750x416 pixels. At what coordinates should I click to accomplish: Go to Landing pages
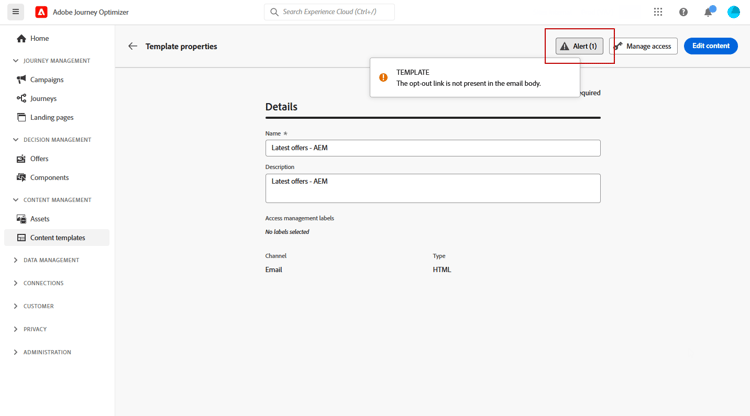[51, 117]
